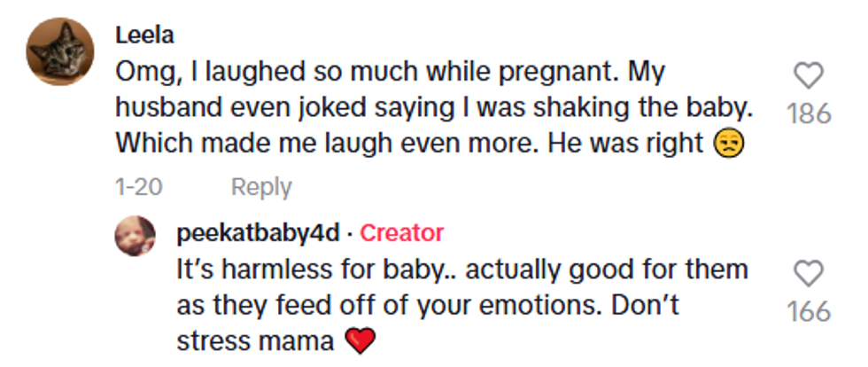Like Leela's comment with the heart icon

click(808, 77)
